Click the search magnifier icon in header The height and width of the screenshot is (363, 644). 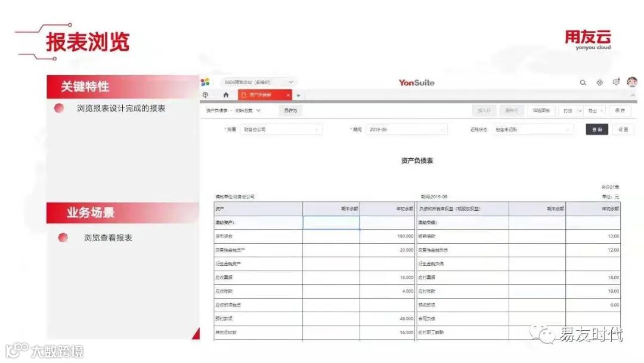coord(583,82)
